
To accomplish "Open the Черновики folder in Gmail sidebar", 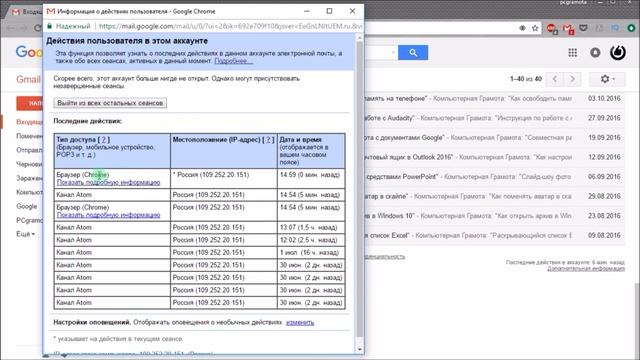I will tap(29, 164).
